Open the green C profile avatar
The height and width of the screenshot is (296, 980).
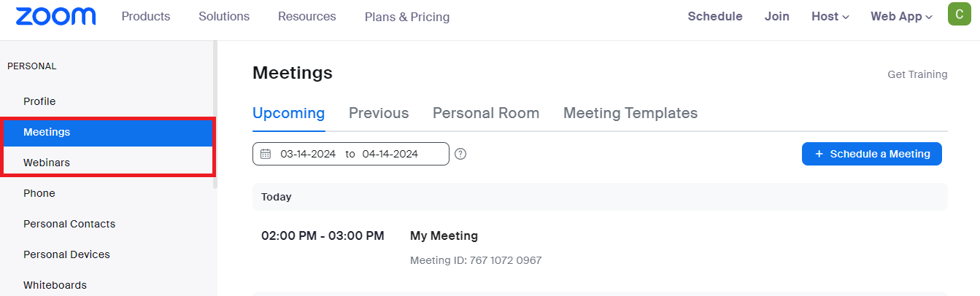[959, 14]
